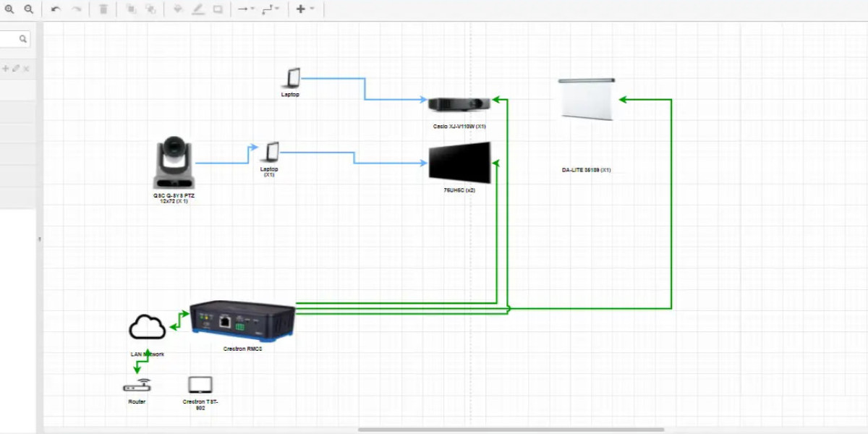Click the To Front icon
This screenshot has height=434, width=868.
pyautogui.click(x=131, y=9)
